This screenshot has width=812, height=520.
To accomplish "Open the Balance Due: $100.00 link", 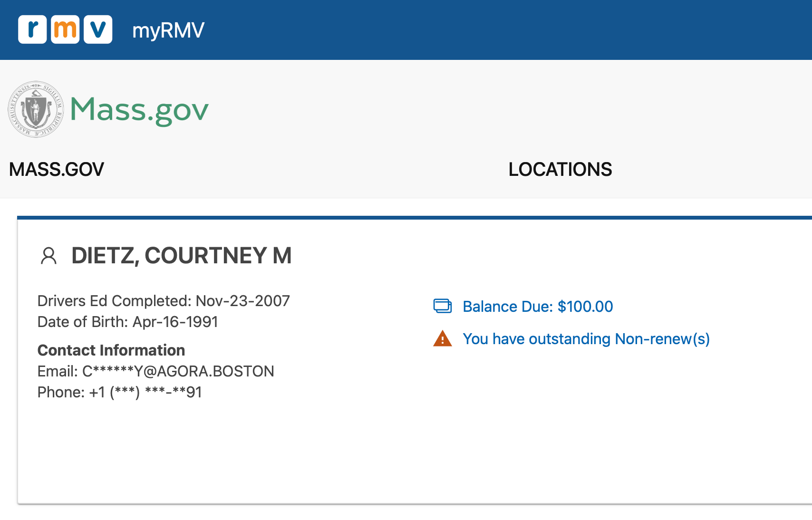I will 538,307.
